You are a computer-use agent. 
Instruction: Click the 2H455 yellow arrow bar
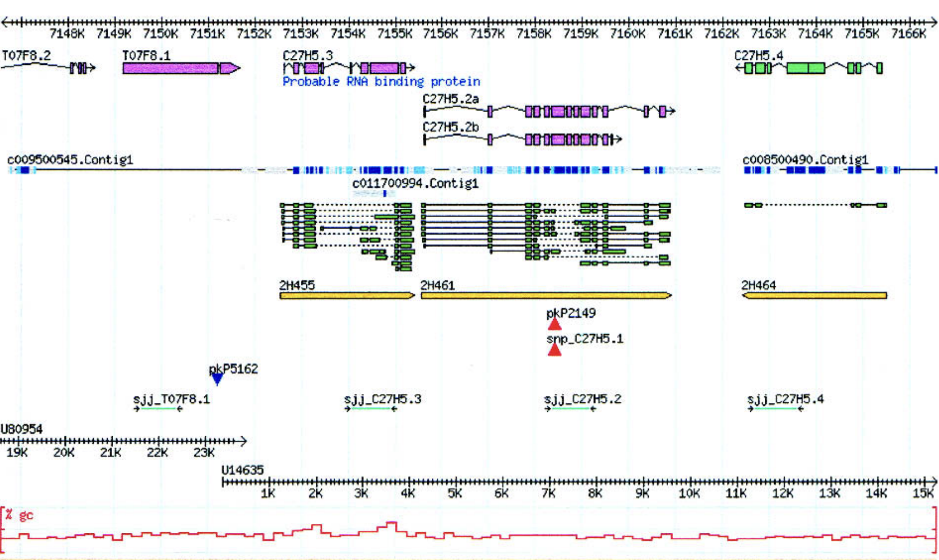[x=346, y=296]
